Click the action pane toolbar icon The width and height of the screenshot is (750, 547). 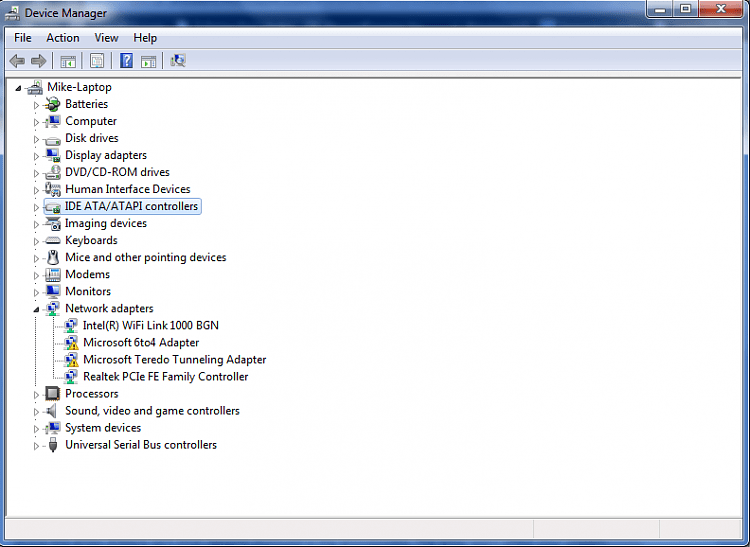pyautogui.click(x=148, y=61)
